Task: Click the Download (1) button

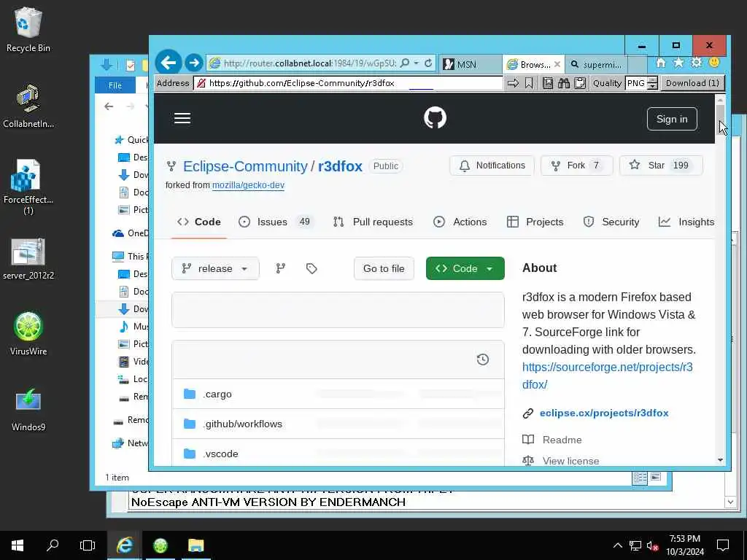Action: (x=692, y=83)
